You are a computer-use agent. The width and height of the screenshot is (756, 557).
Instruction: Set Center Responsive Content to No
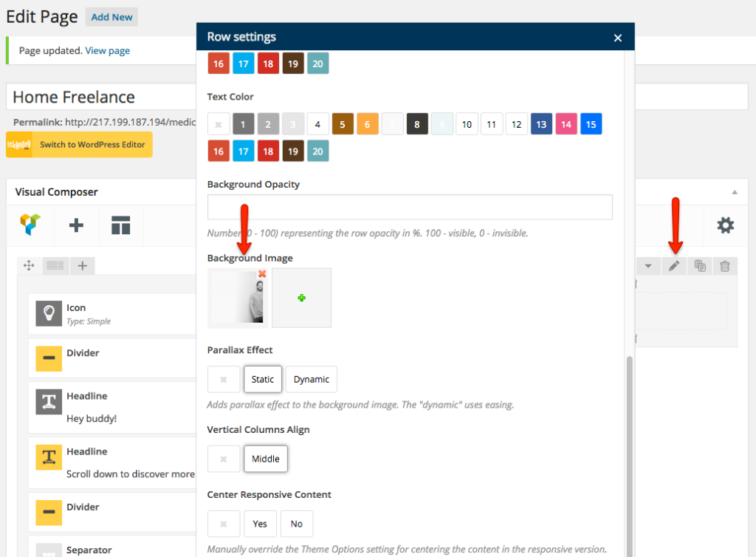pyautogui.click(x=297, y=524)
